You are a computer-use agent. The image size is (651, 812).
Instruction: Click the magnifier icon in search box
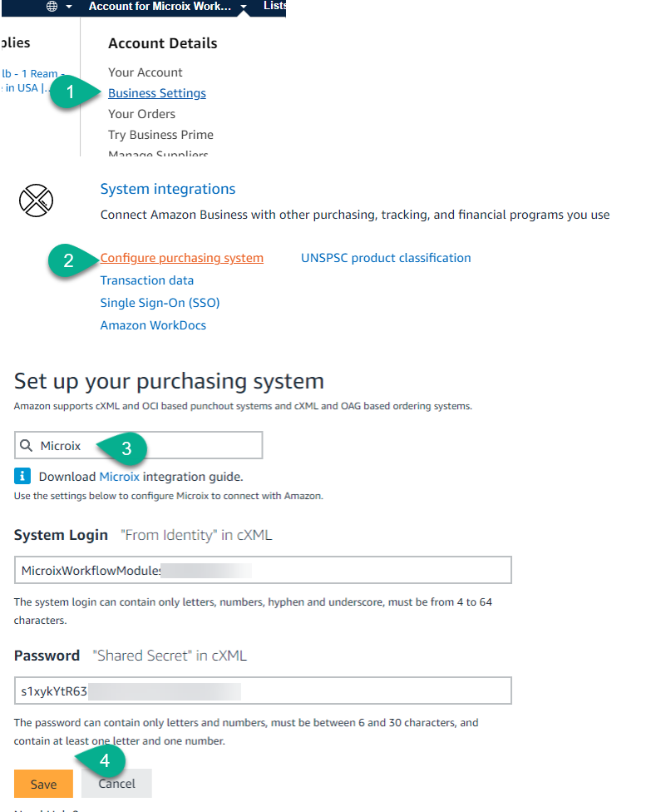pos(27,446)
